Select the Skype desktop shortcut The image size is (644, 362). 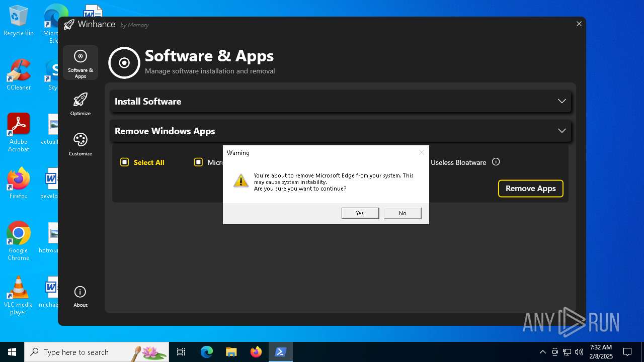52,75
